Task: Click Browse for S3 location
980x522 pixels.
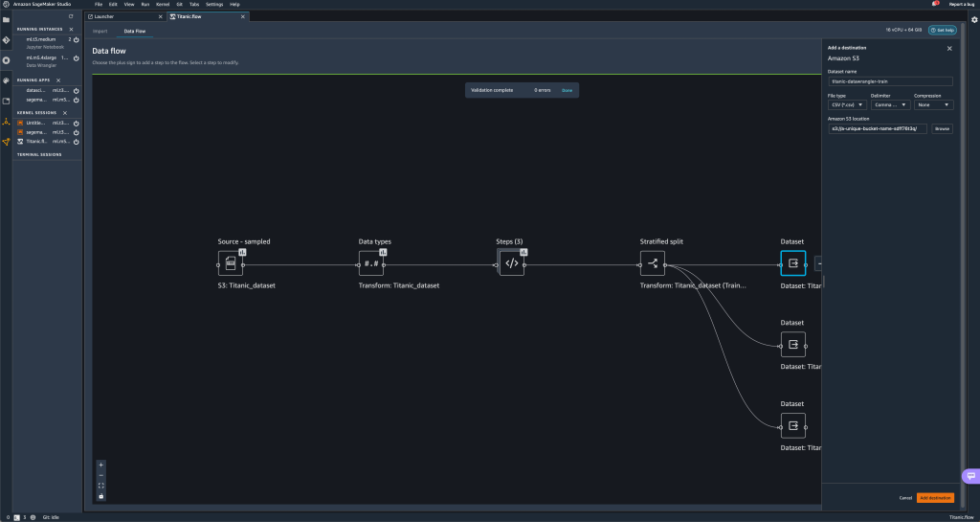Action: pyautogui.click(x=942, y=128)
